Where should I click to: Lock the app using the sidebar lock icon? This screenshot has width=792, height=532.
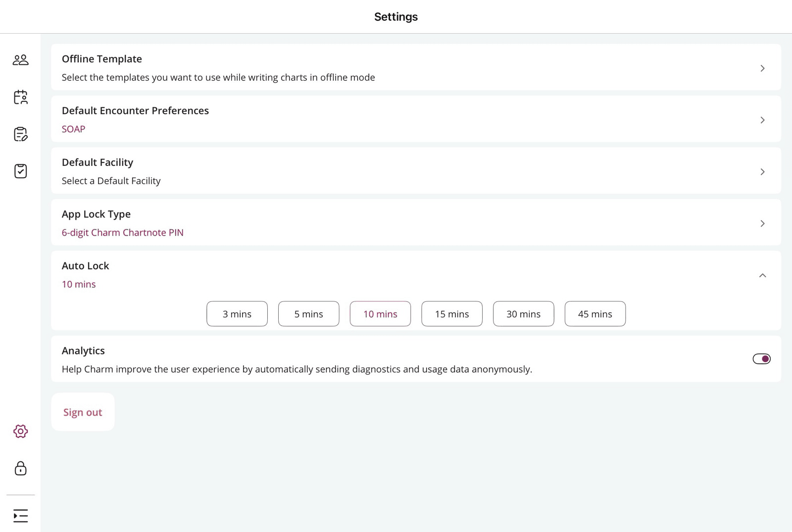20,469
